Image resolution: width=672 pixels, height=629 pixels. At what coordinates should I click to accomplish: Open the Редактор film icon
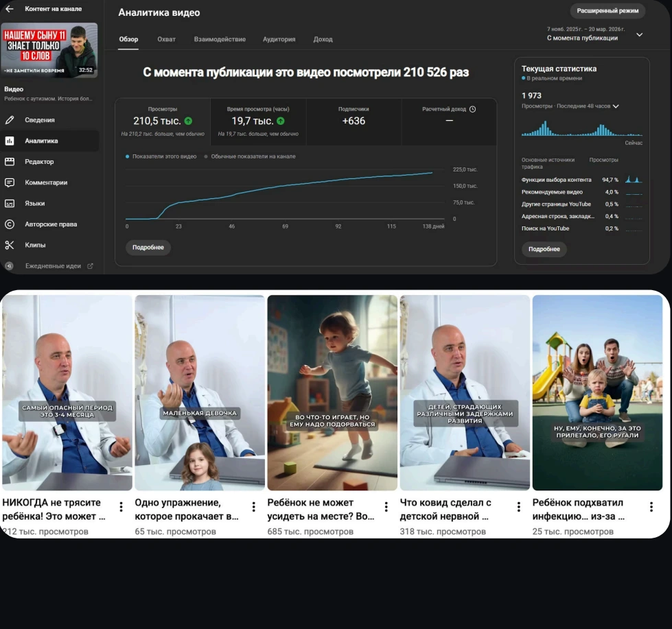click(x=10, y=161)
